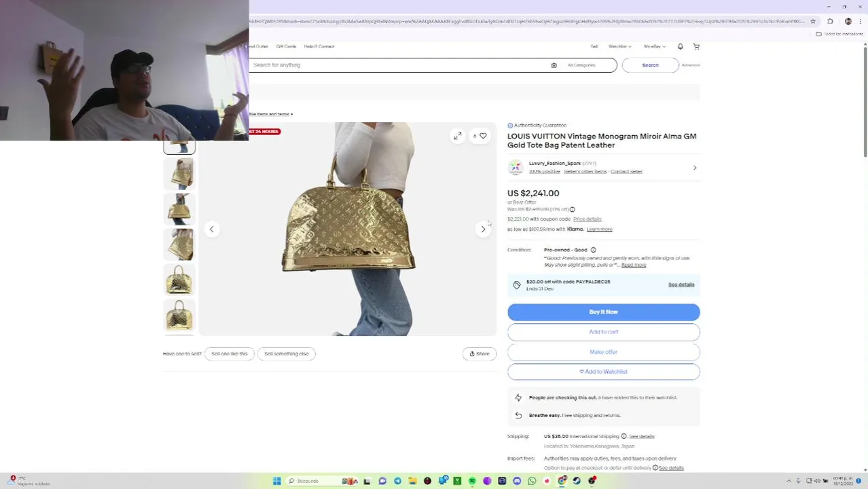Open the seller details chevron arrow
This screenshot has height=489, width=868.
(x=695, y=168)
